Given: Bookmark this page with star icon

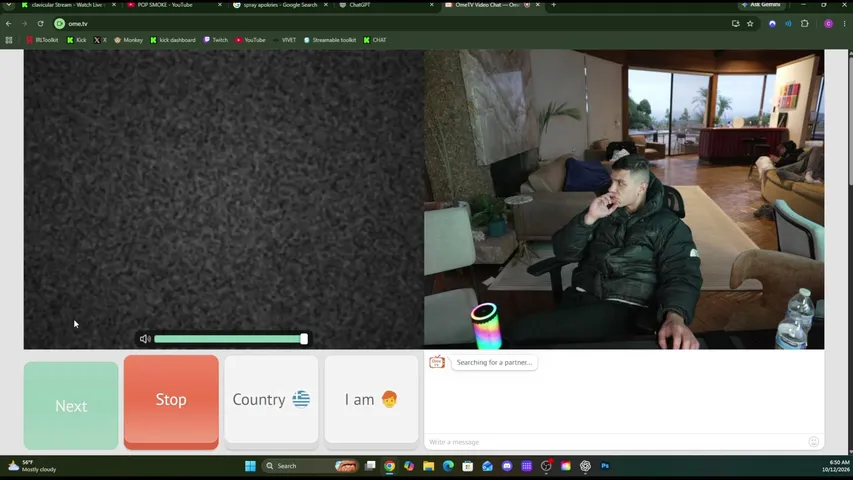Looking at the screenshot, I should 750,23.
